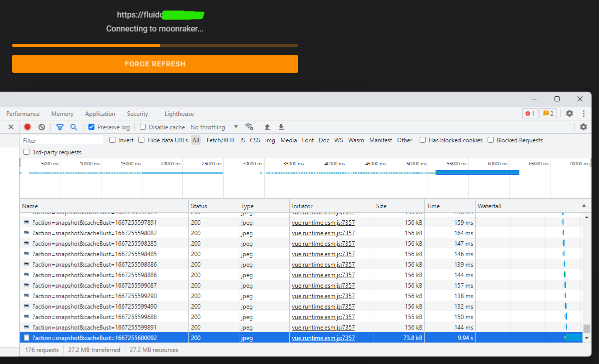Viewport: 599px width, 364px height.
Task: Import HAR file upload arrow
Action: (267, 127)
